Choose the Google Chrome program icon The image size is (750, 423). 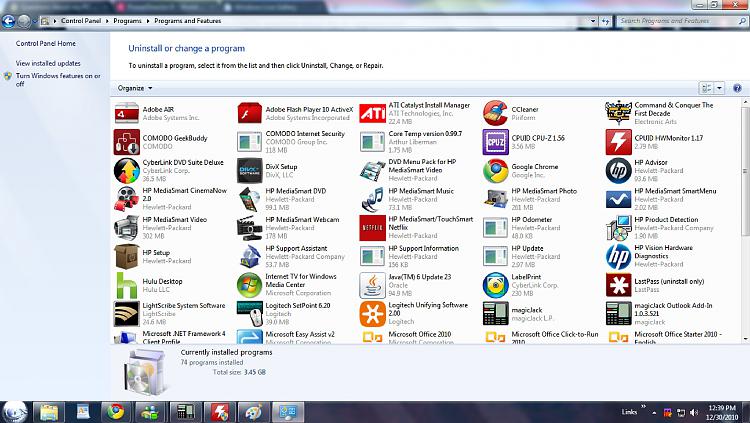pos(496,171)
